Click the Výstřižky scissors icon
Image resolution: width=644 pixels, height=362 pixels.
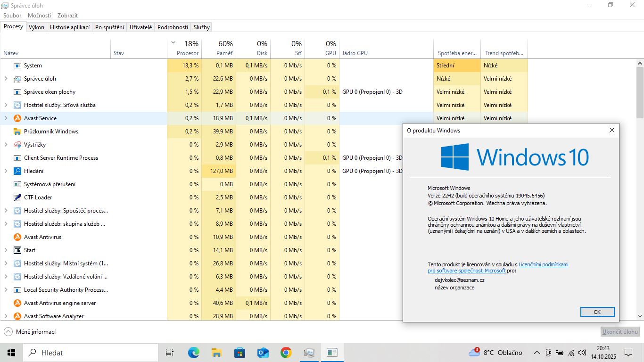(x=17, y=145)
